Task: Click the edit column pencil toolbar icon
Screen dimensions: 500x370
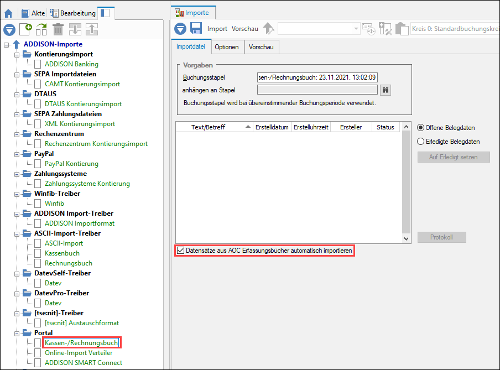Action: [385, 29]
